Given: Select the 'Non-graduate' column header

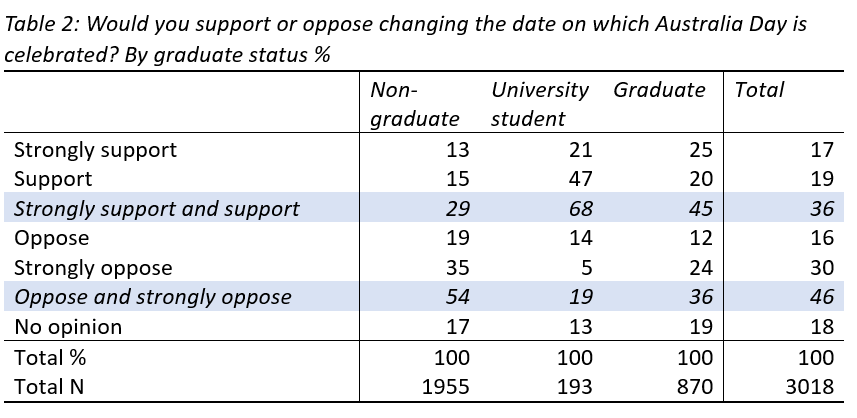Looking at the screenshot, I should click(x=414, y=104).
